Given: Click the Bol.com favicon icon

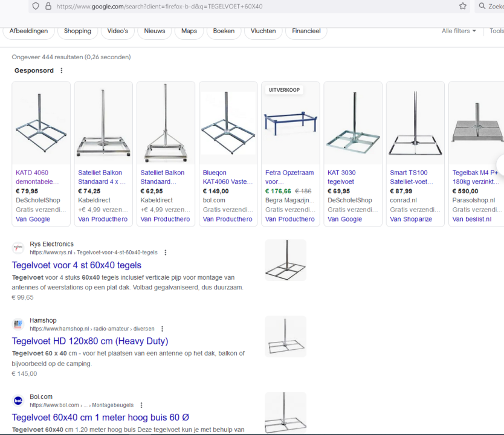Looking at the screenshot, I should tap(18, 401).
